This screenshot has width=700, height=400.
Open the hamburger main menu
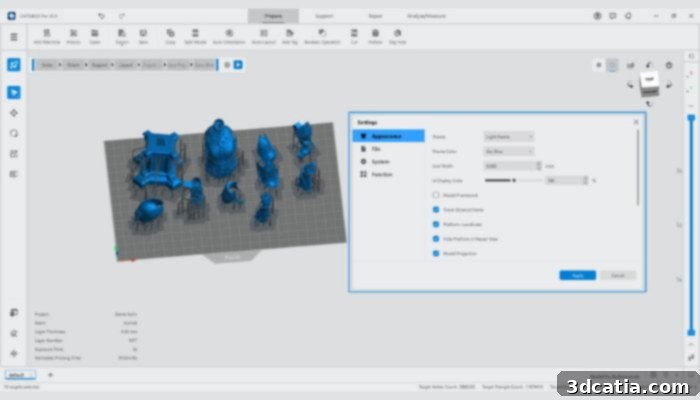tap(14, 37)
